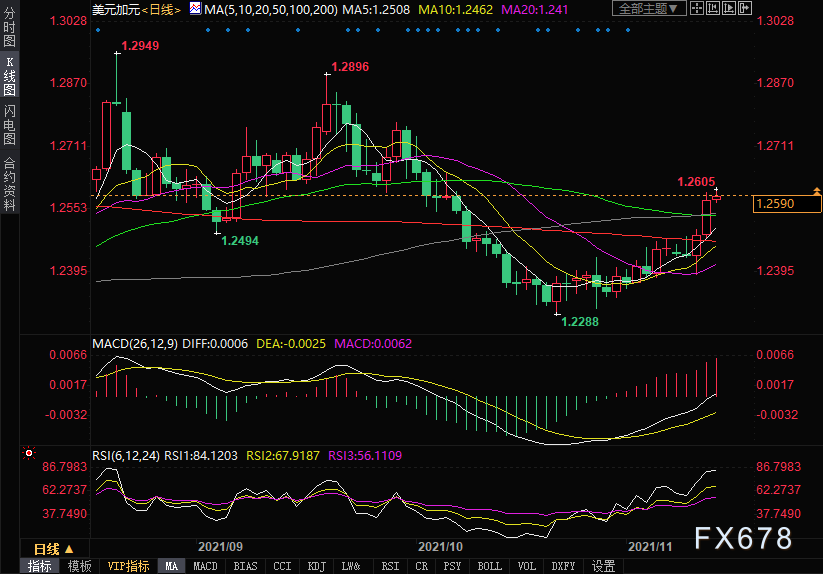Open the 合约资料 side tab

point(9,184)
